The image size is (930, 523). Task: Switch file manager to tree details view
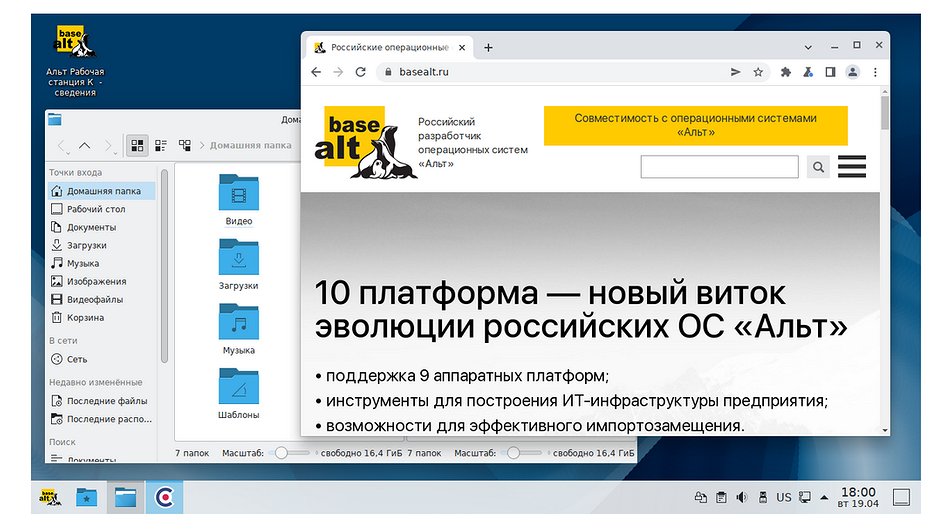(184, 145)
